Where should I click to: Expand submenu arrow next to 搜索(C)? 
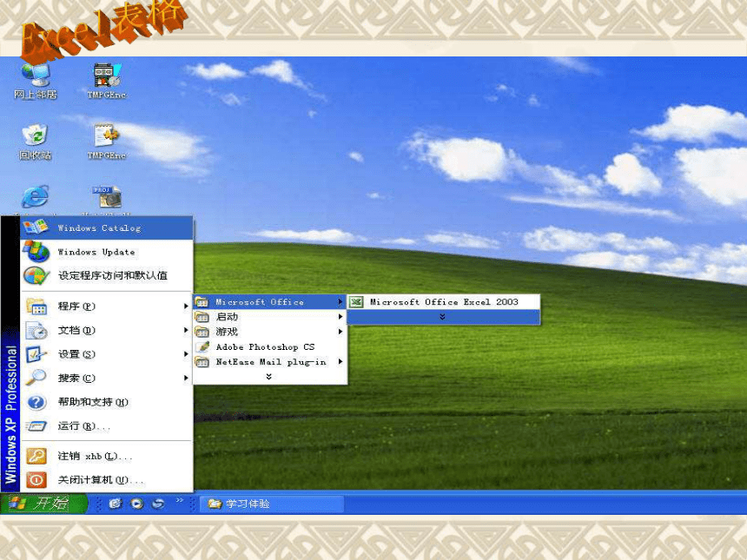tap(186, 378)
